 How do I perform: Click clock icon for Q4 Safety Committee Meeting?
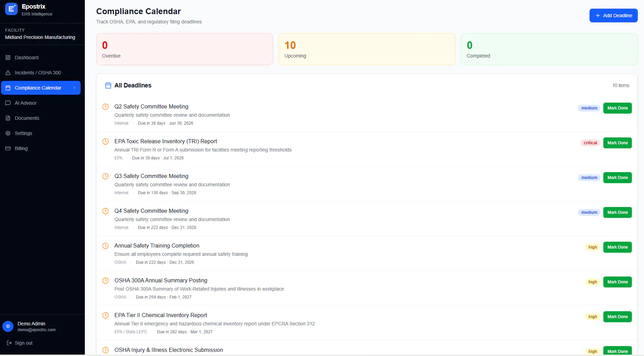[106, 211]
